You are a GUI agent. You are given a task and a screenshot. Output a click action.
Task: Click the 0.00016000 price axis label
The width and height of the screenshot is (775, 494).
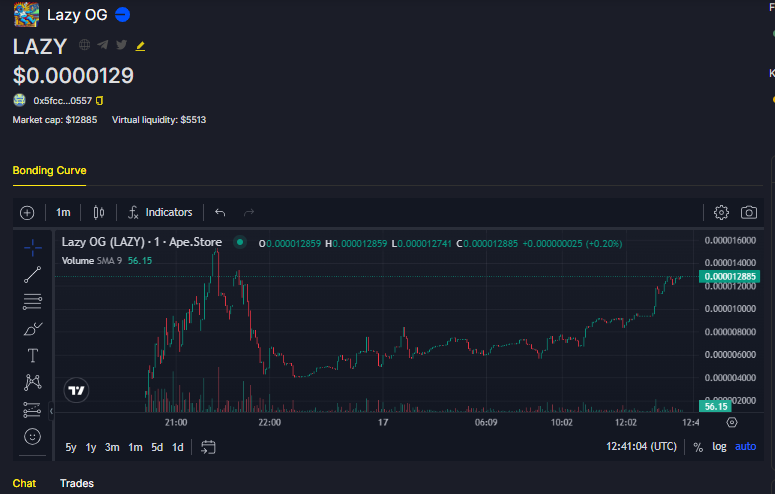pos(730,241)
